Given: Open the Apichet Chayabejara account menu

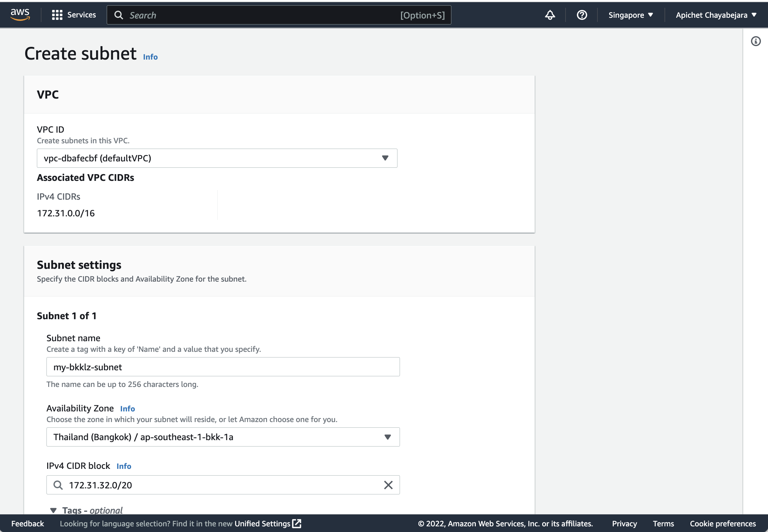Looking at the screenshot, I should (x=716, y=15).
